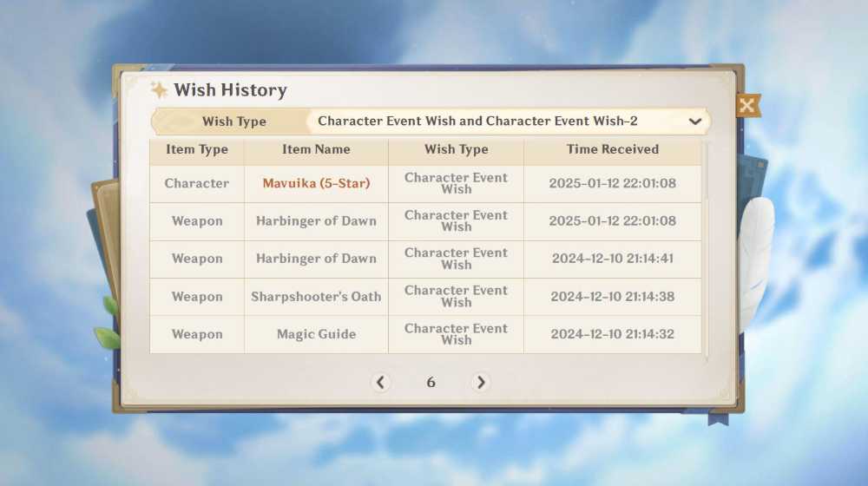Click the Item Type column header

pos(197,149)
